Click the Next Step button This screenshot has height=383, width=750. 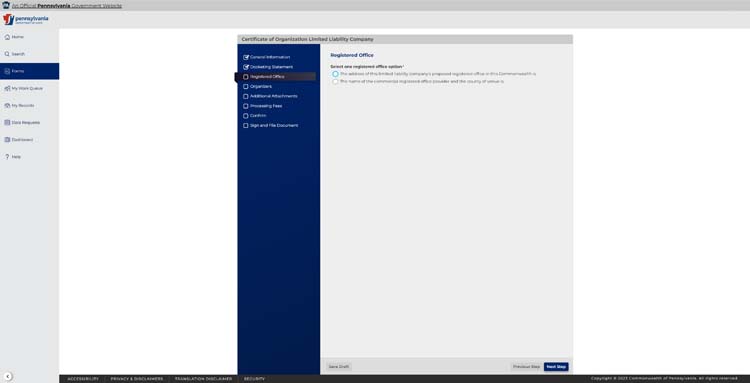coord(556,367)
